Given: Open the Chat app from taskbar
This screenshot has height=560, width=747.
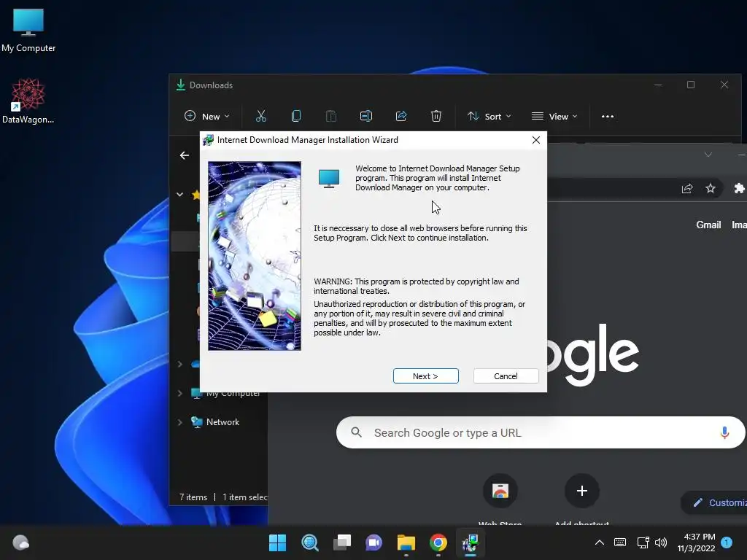Looking at the screenshot, I should coord(374,542).
